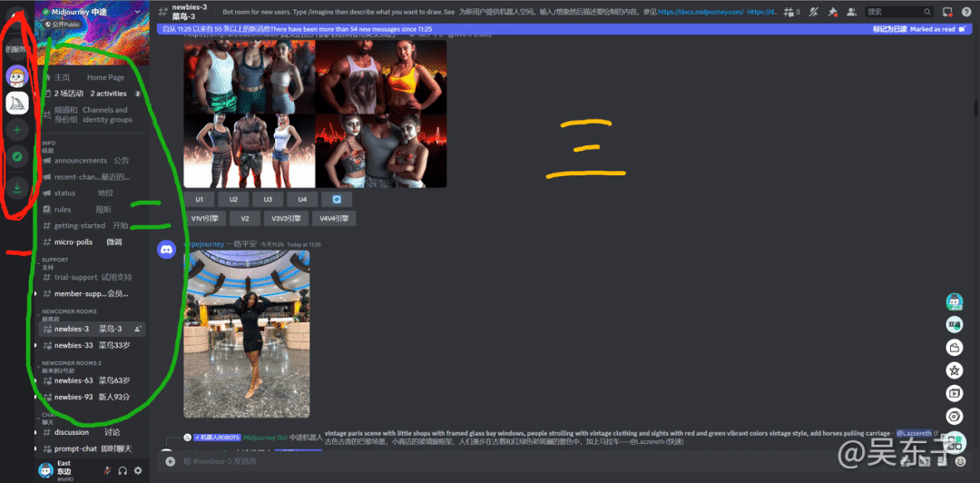Click the add a server plus icon
This screenshot has height=483, width=980.
pyautogui.click(x=17, y=130)
